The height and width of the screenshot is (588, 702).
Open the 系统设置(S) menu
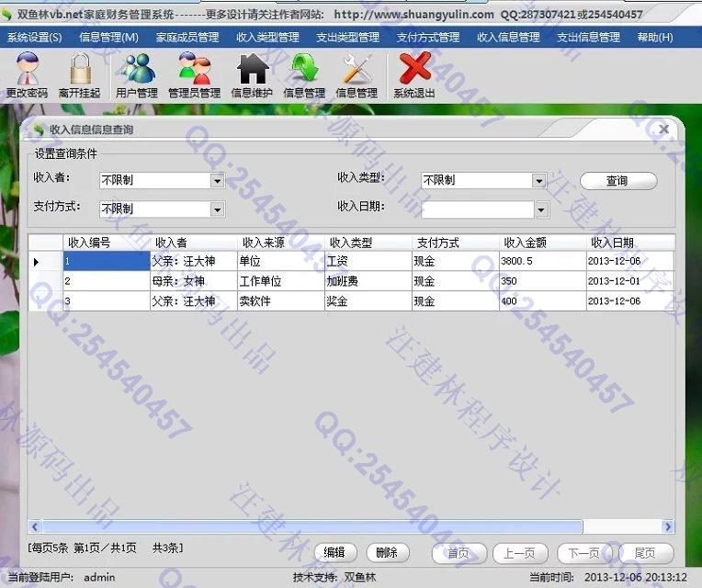coord(35,38)
